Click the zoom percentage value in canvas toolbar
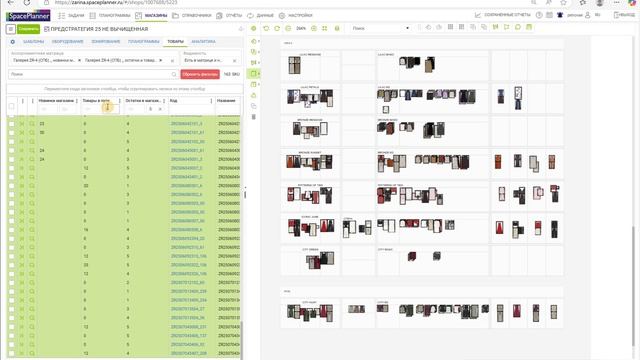The width and height of the screenshot is (640, 360). point(301,29)
